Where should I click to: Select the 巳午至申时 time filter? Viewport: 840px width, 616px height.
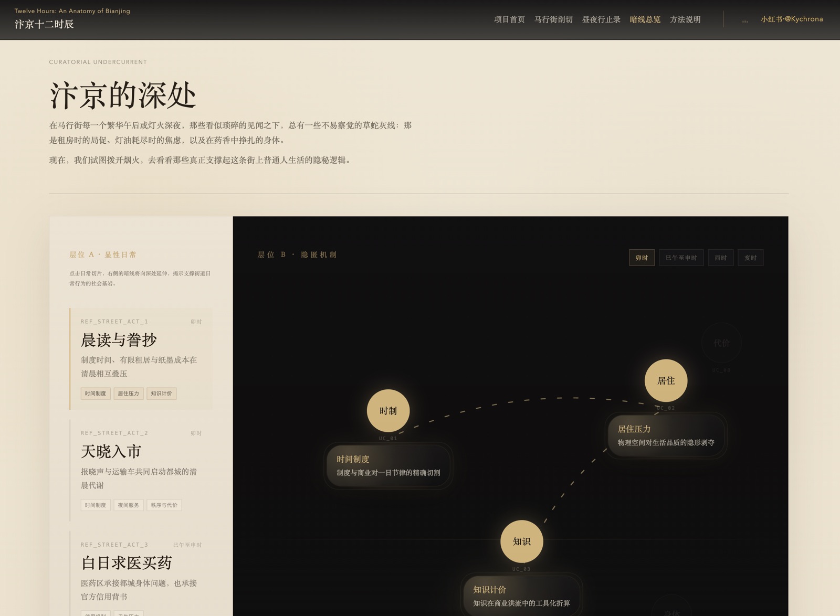tap(681, 258)
